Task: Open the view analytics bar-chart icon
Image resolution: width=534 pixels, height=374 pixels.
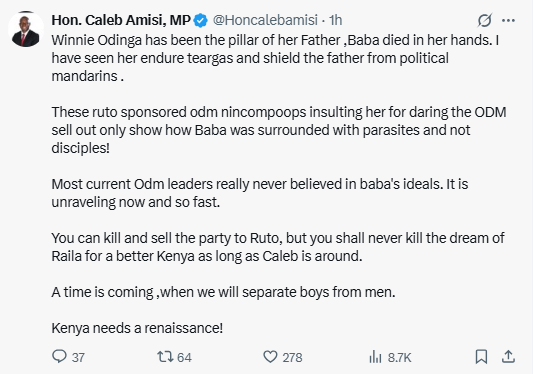Action: 375,357
